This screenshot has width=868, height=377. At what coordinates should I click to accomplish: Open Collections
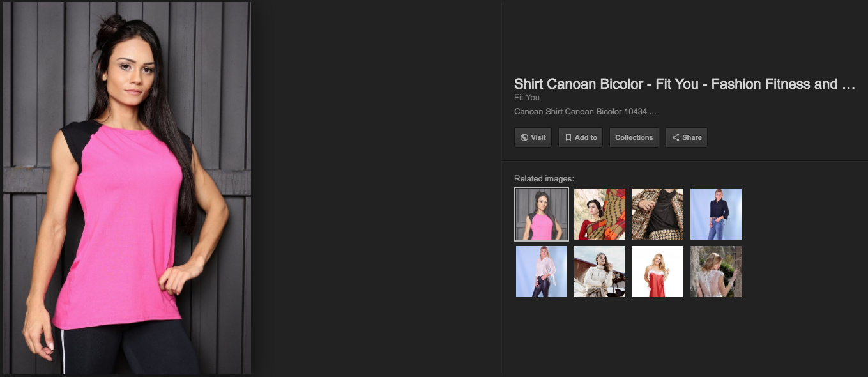(634, 137)
